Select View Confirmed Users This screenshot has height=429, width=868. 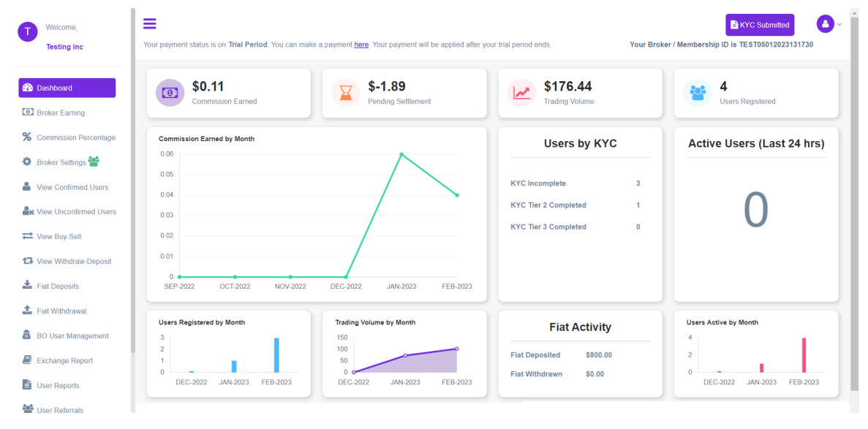tap(72, 187)
